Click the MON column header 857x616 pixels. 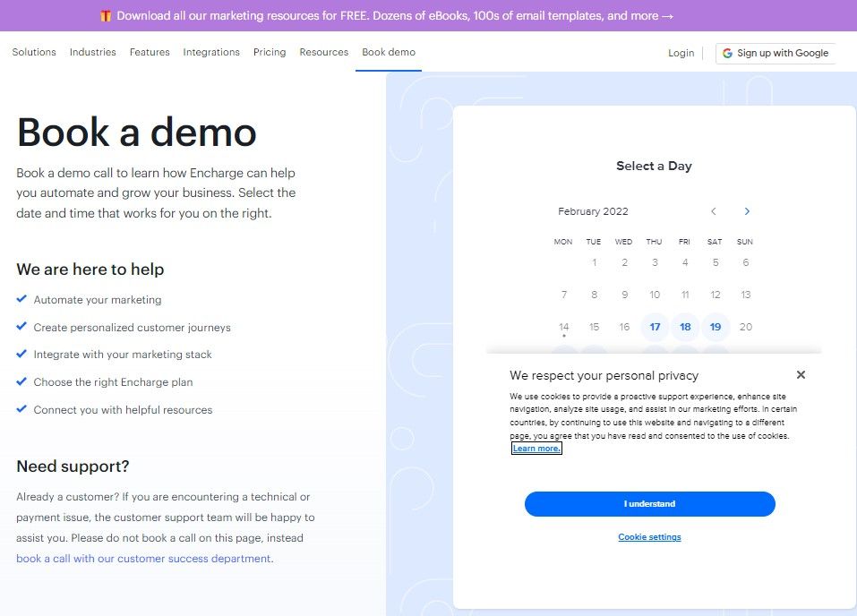pos(563,242)
